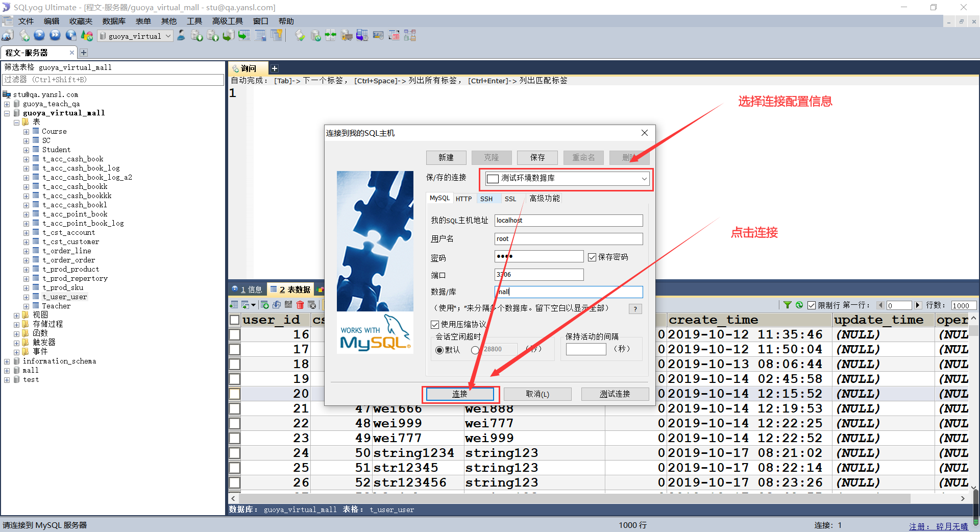The width and height of the screenshot is (980, 532).
Task: Open the 文件 menu
Action: (x=26, y=21)
